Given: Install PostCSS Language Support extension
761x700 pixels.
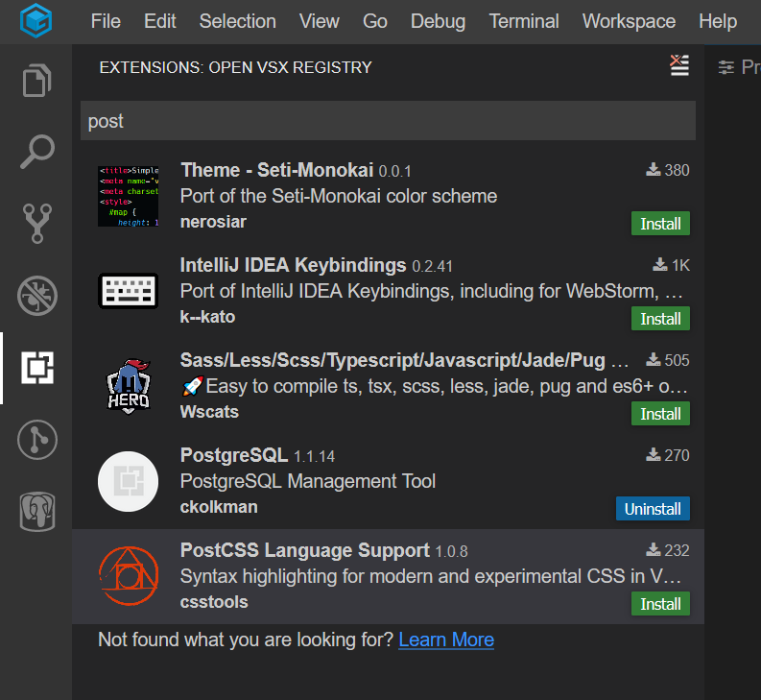Looking at the screenshot, I should click(x=660, y=604).
